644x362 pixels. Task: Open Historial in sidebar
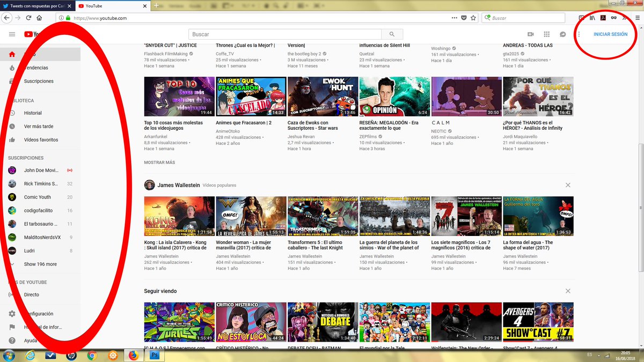[40, 113]
